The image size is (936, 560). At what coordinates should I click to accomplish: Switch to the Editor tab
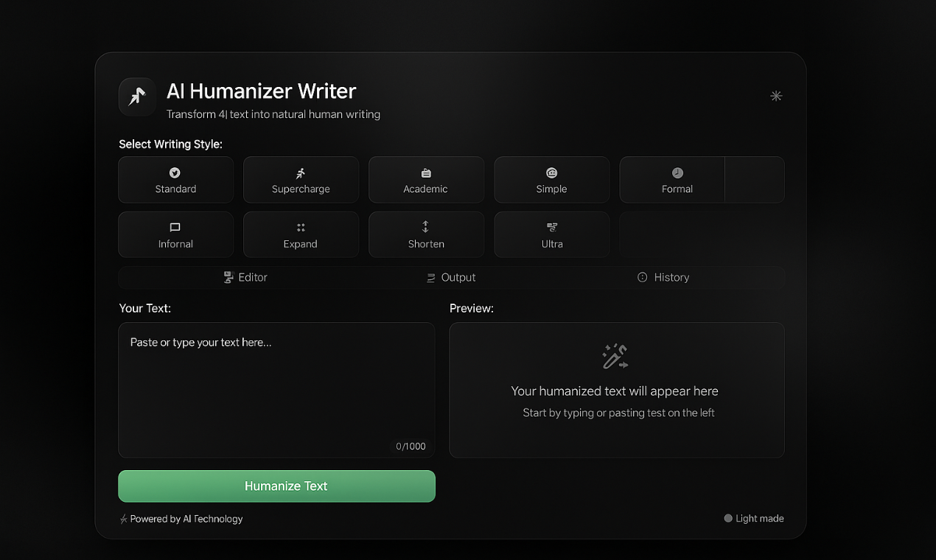pos(245,277)
